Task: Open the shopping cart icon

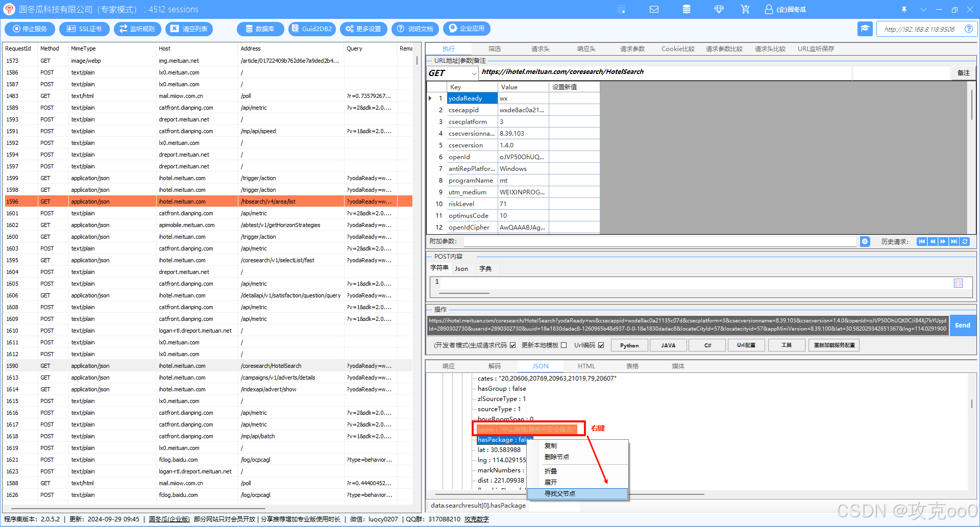Action: pos(745,9)
